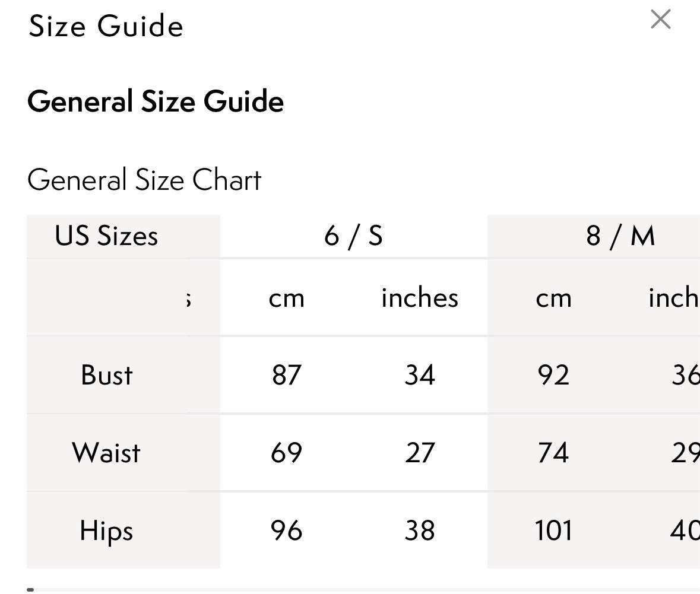Click the Bust 87 cm cell
This screenshot has width=700, height=594.
click(287, 375)
